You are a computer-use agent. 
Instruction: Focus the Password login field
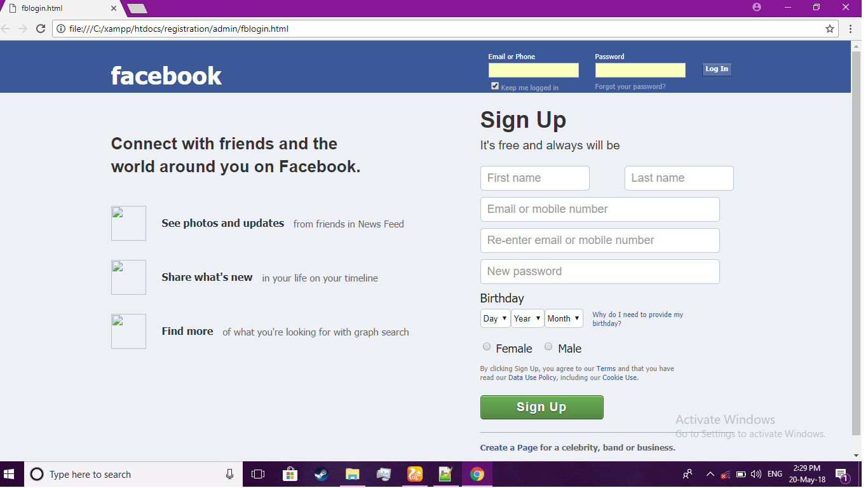(641, 70)
